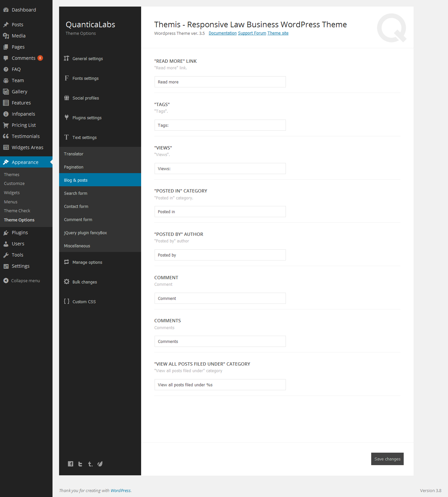Viewport: 448px width, 497px height.
Task: Open the Envato leaf icon
Action: (x=100, y=464)
